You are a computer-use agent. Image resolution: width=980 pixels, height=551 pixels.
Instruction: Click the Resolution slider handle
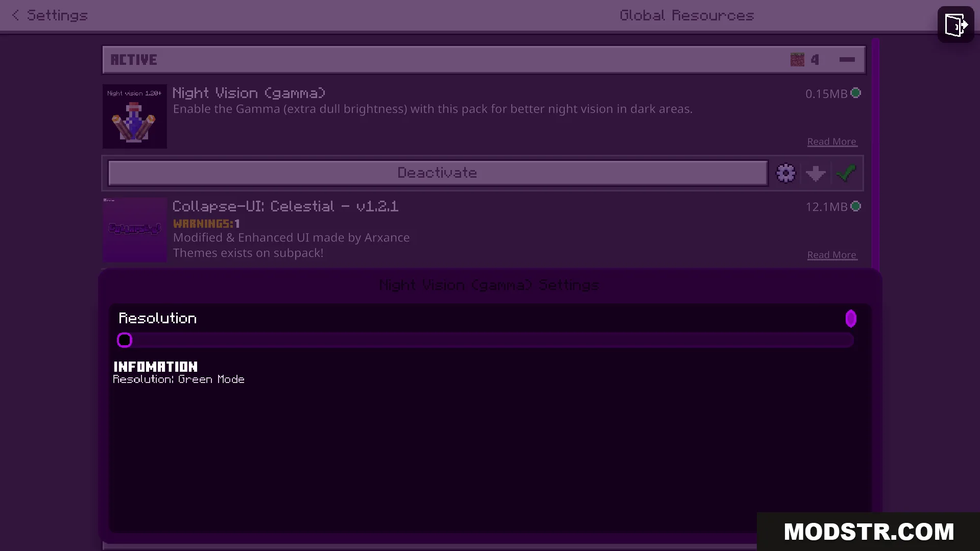click(125, 340)
